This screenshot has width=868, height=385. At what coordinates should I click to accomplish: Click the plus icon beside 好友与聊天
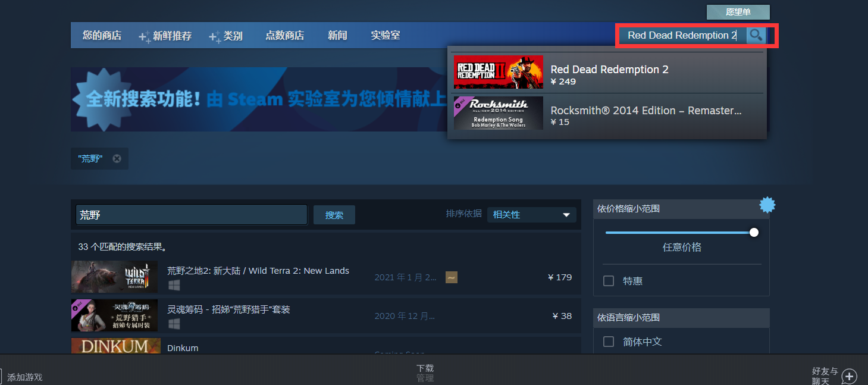[850, 376]
